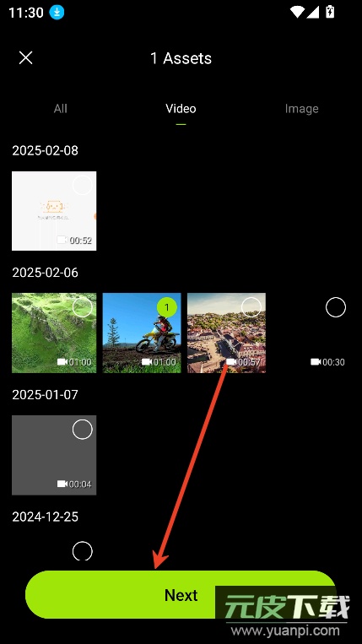Select the 2024-12-25 video's circle
Viewport: 362px width, 644px height.
coord(83,551)
